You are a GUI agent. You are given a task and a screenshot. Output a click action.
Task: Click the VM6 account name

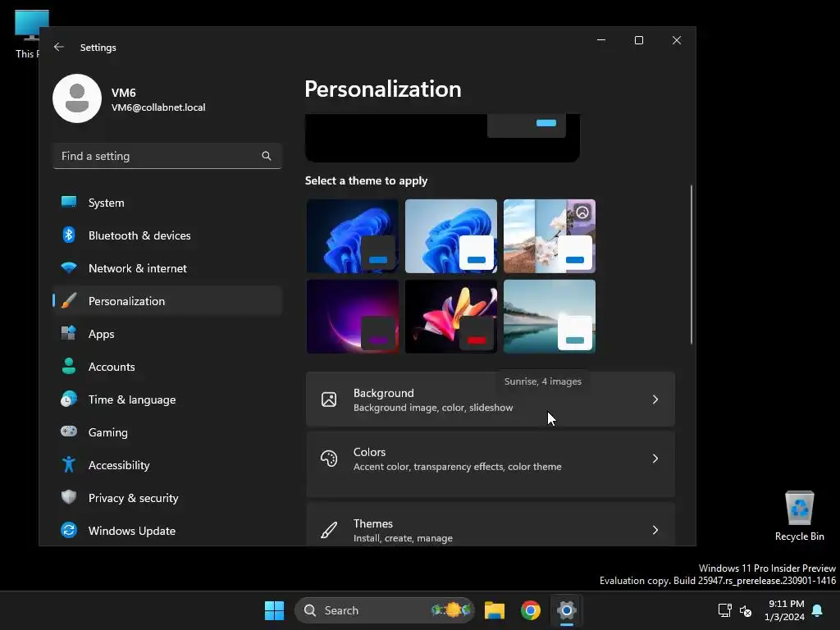[123, 92]
